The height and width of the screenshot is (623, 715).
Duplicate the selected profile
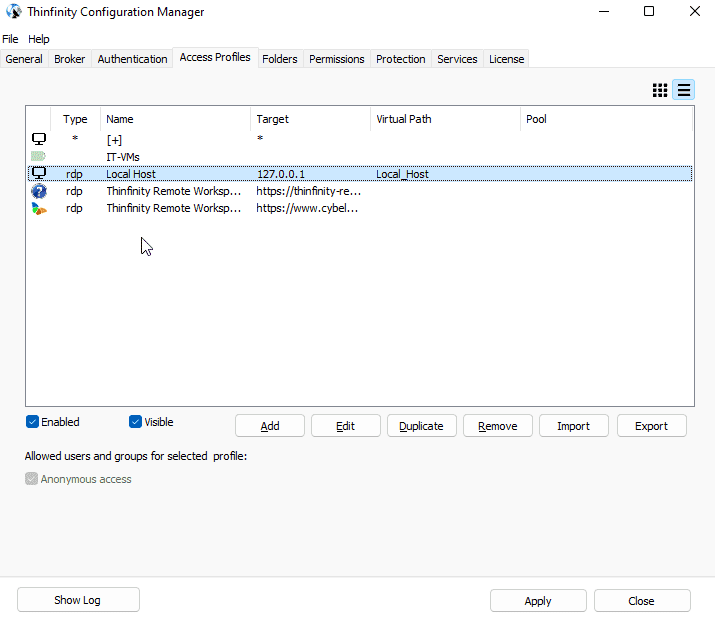click(421, 426)
